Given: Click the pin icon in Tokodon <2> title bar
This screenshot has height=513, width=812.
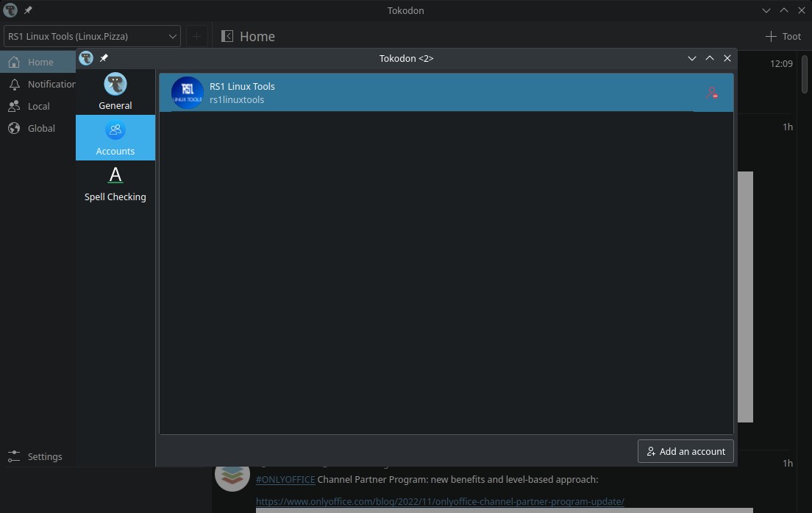Looking at the screenshot, I should [x=104, y=58].
